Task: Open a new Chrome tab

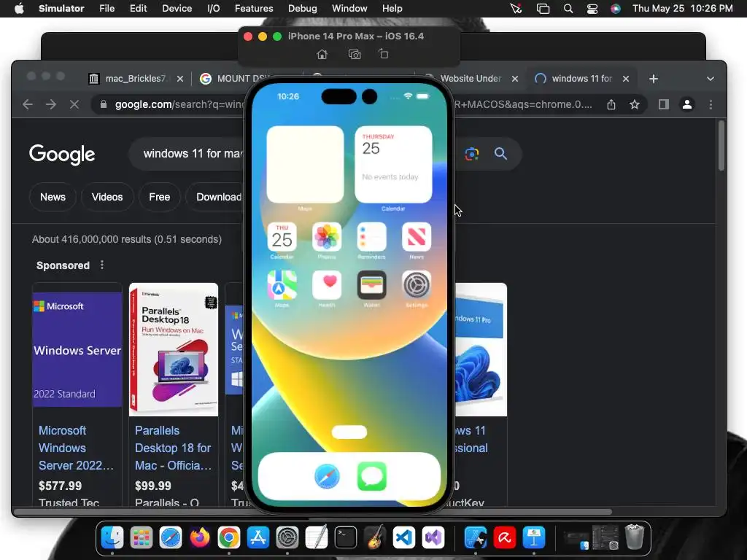Action: click(654, 79)
